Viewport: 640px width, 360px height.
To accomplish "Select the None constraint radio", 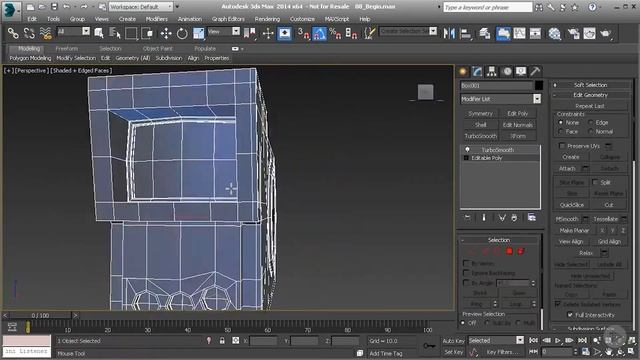I will [561, 122].
